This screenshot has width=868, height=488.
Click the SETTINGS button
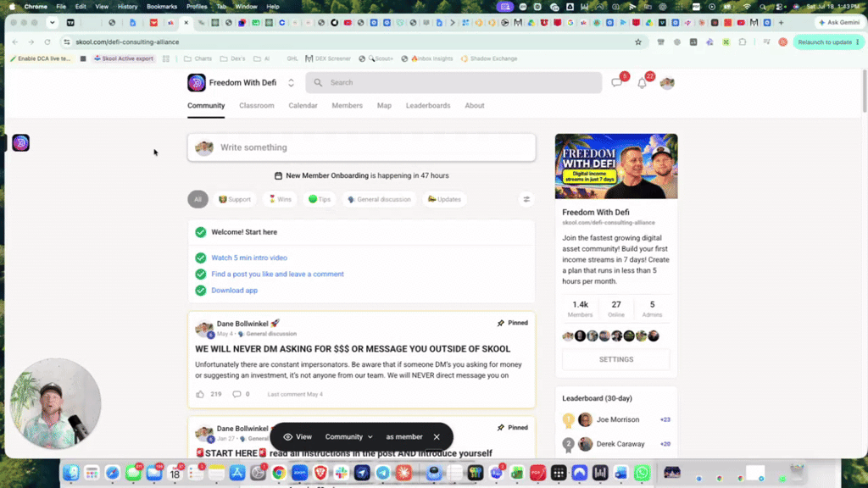(x=616, y=359)
